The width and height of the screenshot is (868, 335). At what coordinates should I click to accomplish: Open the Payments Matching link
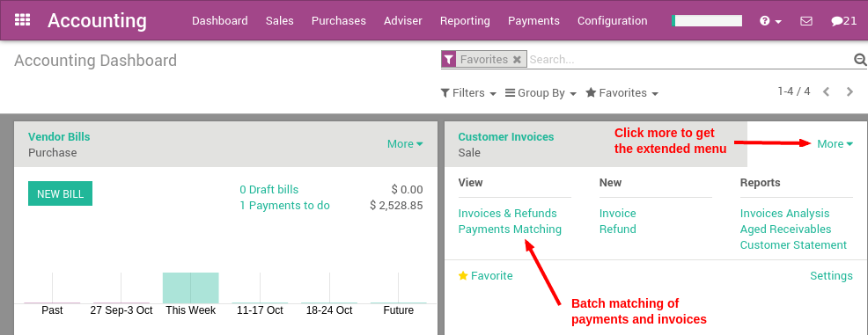(510, 229)
